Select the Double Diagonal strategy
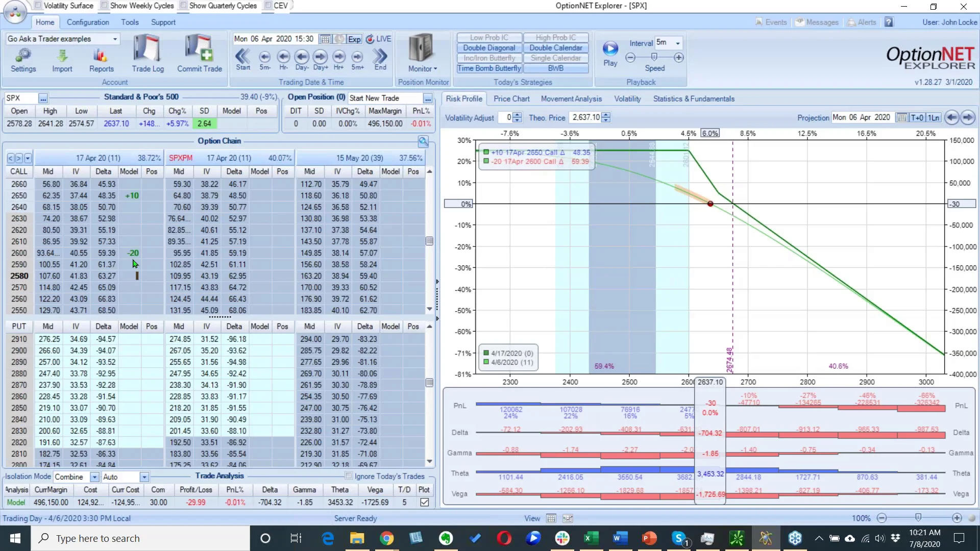Screen dimensions: 980x551 [489, 47]
